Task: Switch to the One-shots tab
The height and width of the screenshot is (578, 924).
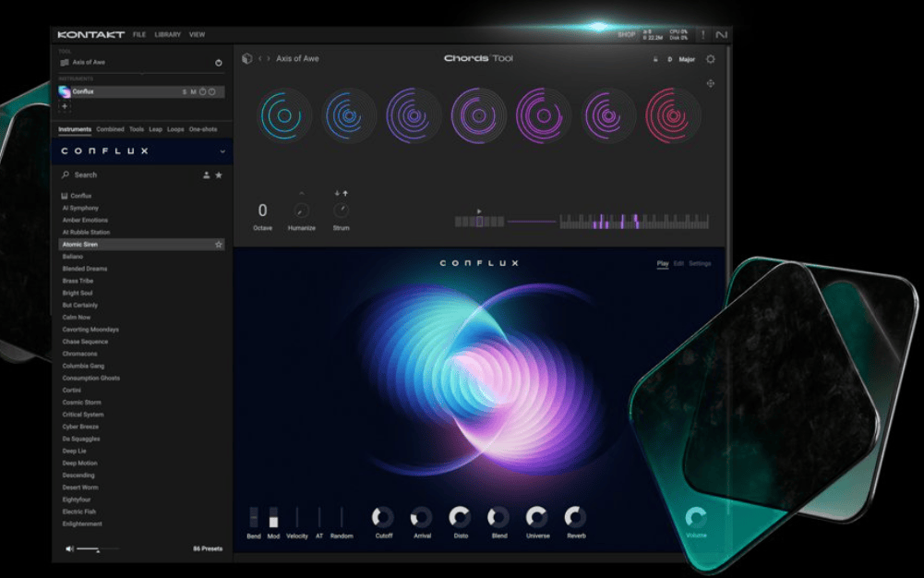Action: (x=202, y=128)
